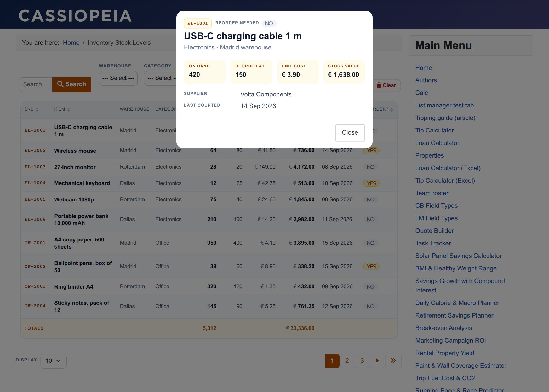Open the Category select dropdown
This screenshot has width=549, height=392.
pos(161,78)
